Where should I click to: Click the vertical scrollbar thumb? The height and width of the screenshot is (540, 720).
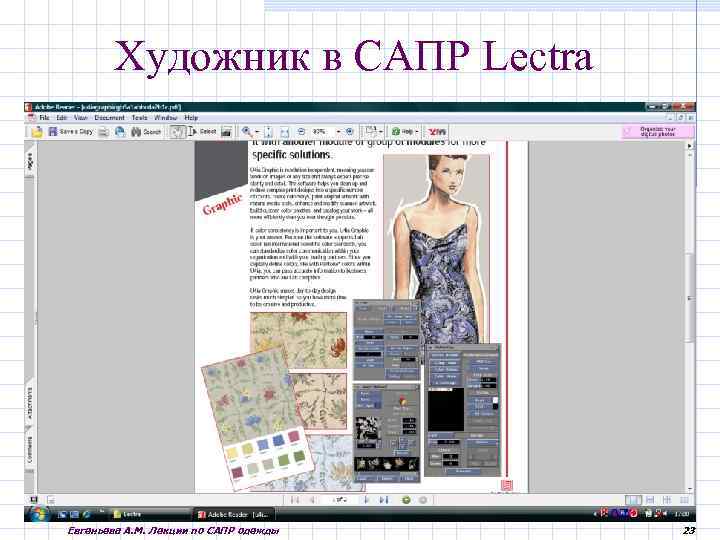[690, 297]
